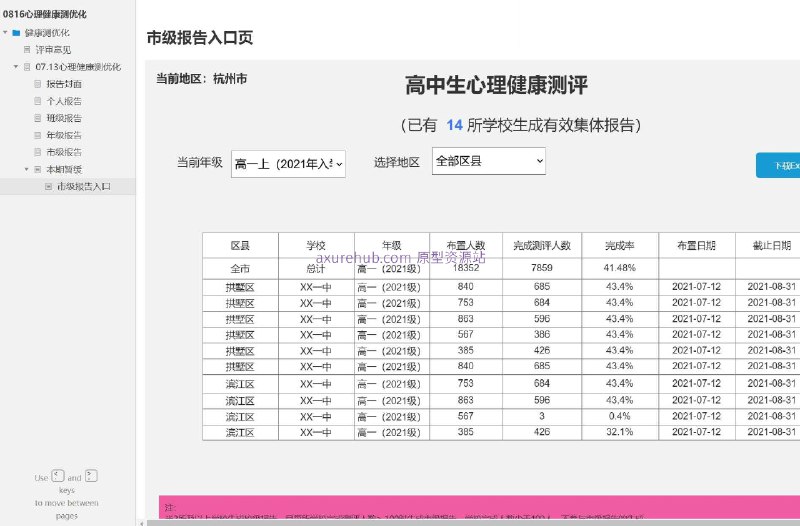The image size is (800, 526).
Task: Click the 完成测评人数 column header
Action: pyautogui.click(x=542, y=245)
